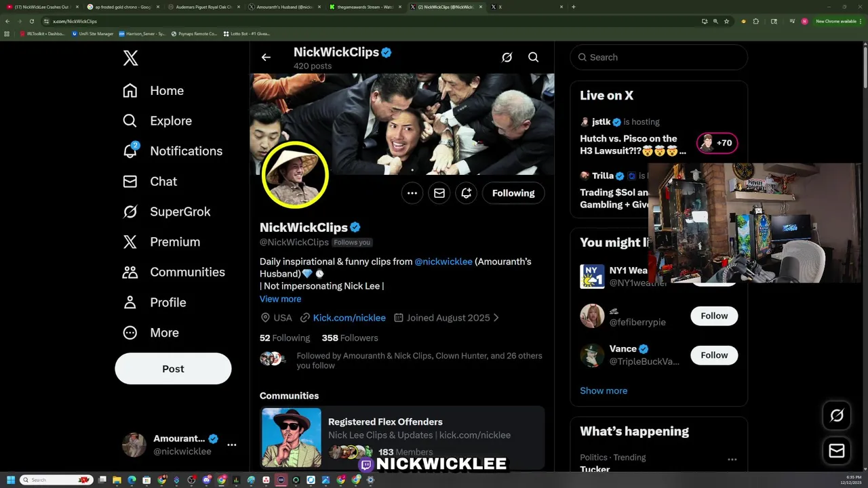Open the Windows Start menu
This screenshot has width=868, height=488.
click(10, 480)
